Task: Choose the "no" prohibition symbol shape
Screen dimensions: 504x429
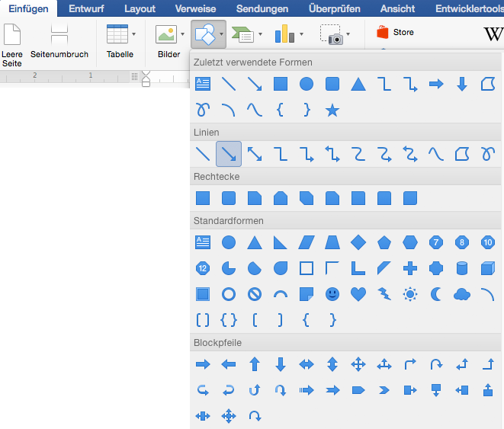Action: (255, 293)
